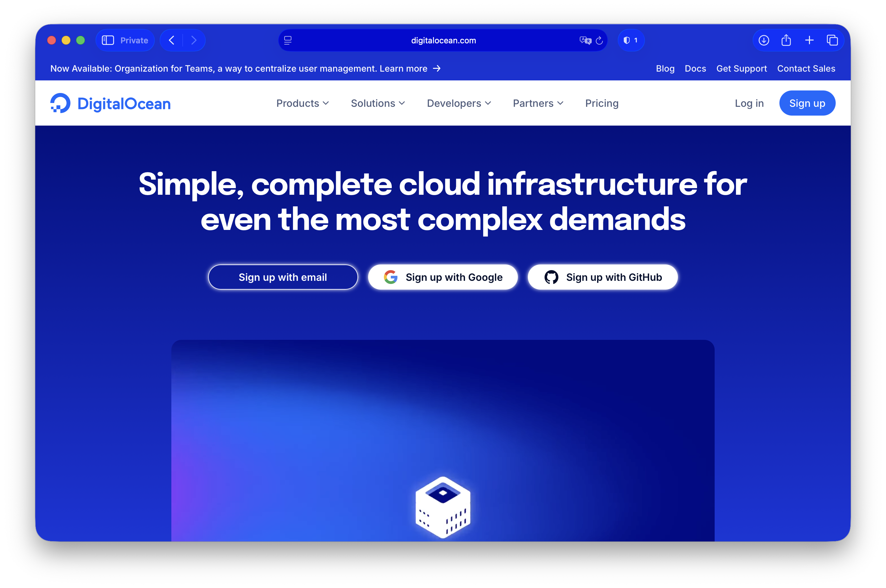The image size is (886, 588).
Task: Toggle the Safari sidebar icon
Action: tap(108, 40)
